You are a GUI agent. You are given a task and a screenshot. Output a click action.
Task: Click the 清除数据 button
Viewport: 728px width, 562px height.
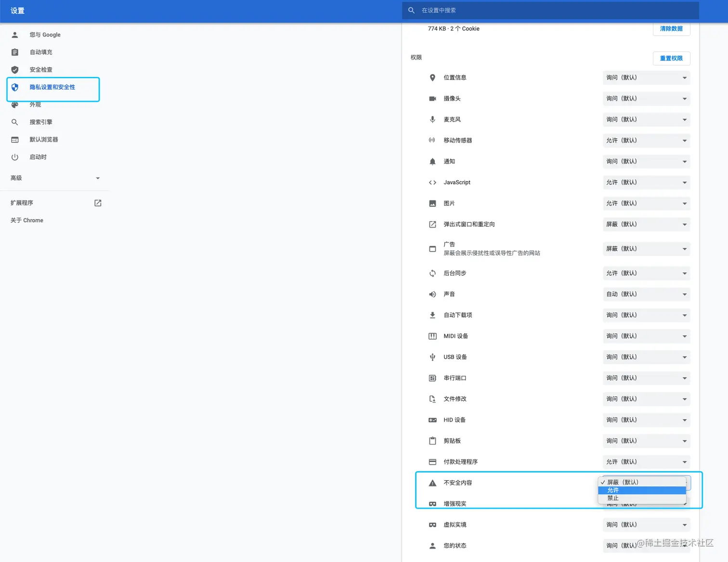coord(671,29)
